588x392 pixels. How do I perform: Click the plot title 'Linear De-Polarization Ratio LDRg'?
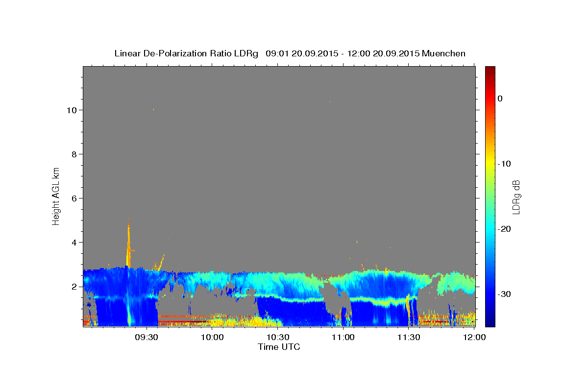(x=186, y=53)
